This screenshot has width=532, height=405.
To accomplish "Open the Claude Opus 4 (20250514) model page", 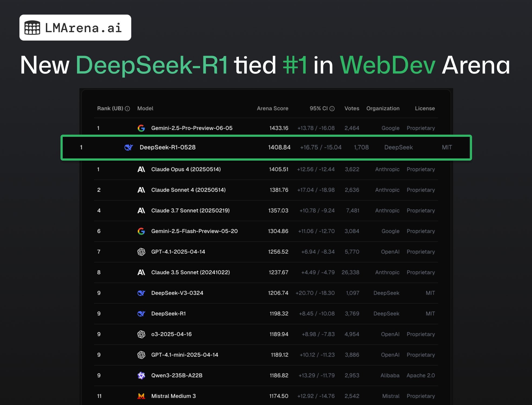I will tap(186, 169).
